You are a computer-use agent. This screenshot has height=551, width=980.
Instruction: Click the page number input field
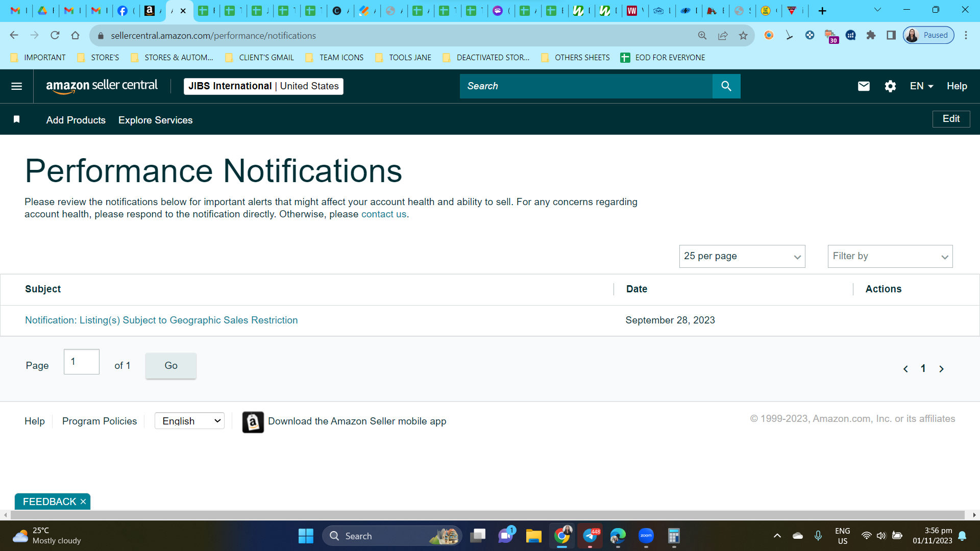pyautogui.click(x=82, y=362)
